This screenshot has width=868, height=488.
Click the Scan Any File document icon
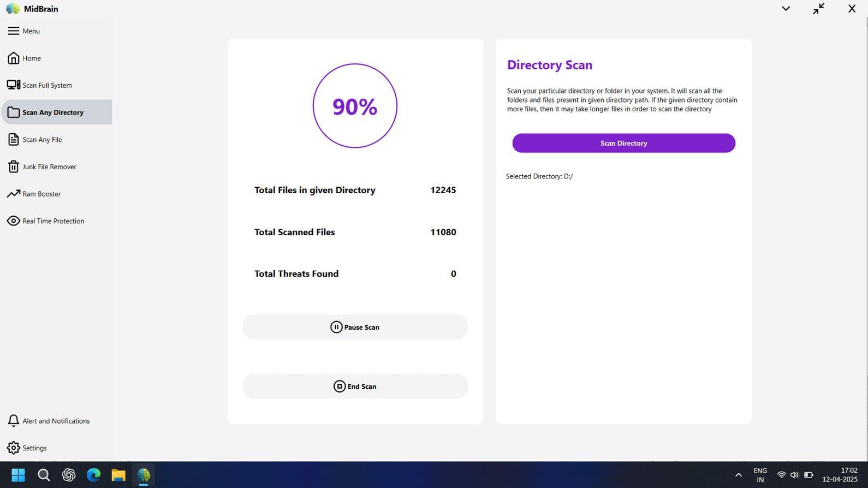click(13, 140)
